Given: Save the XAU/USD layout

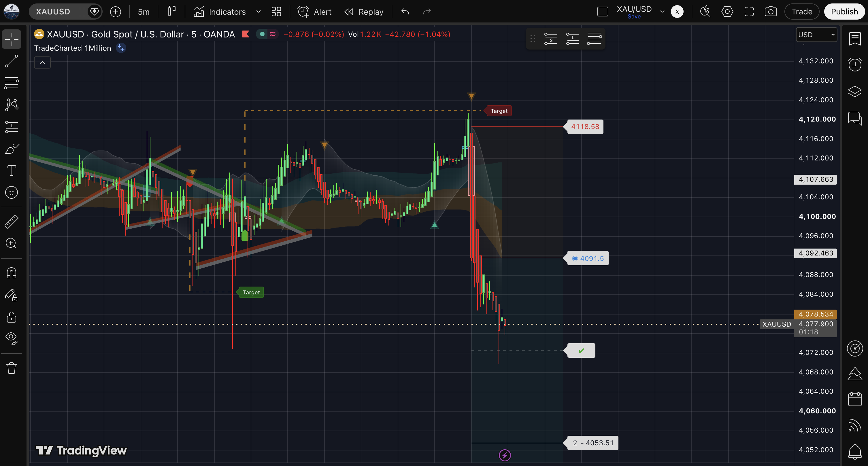Looking at the screenshot, I should pos(634,16).
